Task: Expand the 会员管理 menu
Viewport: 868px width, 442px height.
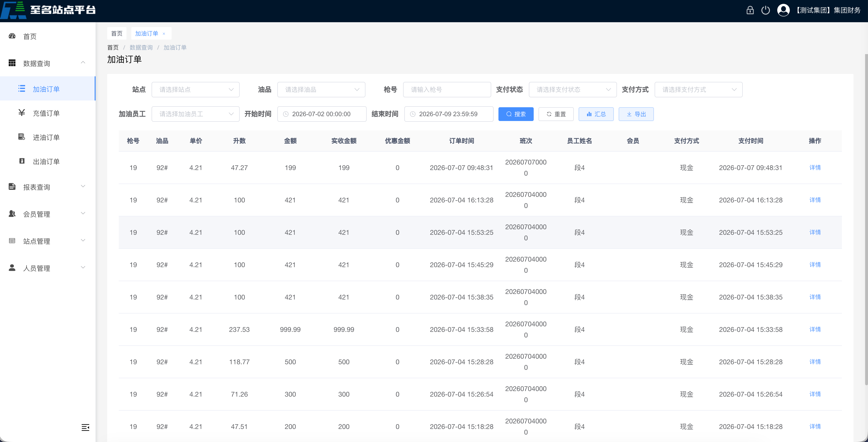Action: coord(48,214)
